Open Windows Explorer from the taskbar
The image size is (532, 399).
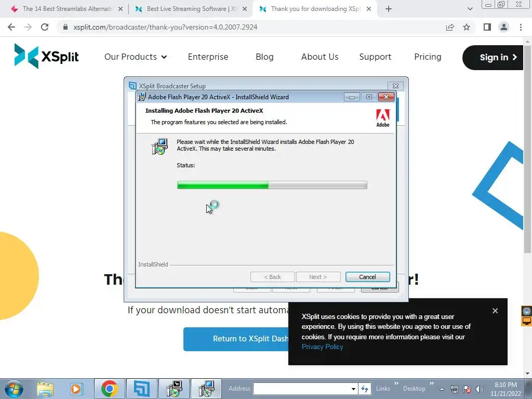pos(46,389)
